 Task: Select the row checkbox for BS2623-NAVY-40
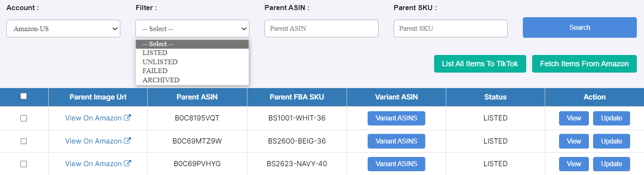[x=24, y=164]
